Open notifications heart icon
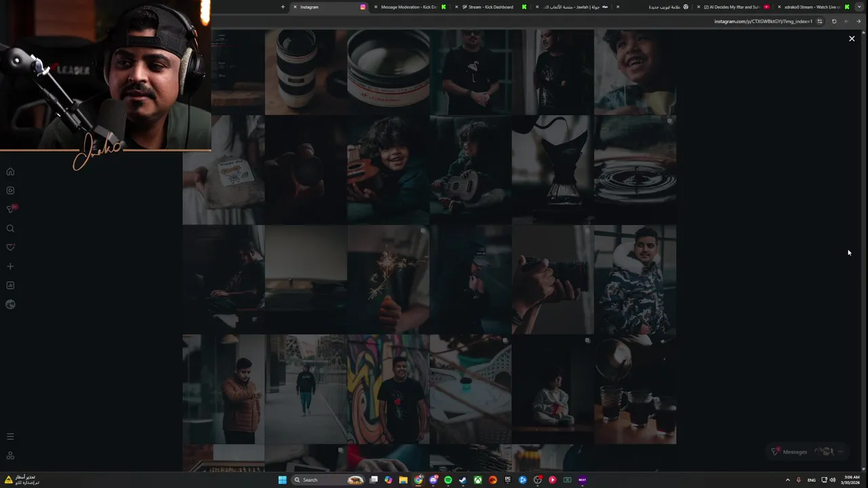The width and height of the screenshot is (868, 488). (x=10, y=247)
